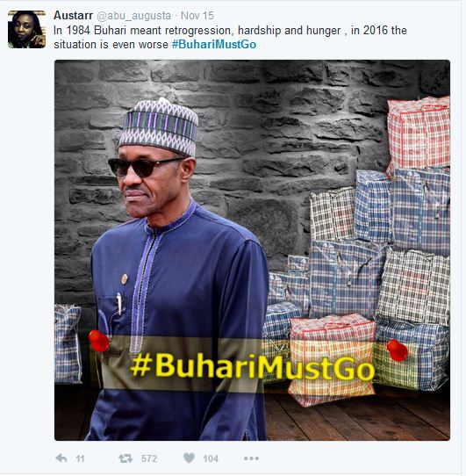Viewport: 466px width, 476px height.
Task: Open the three-dot more options menu
Action: pos(251,458)
